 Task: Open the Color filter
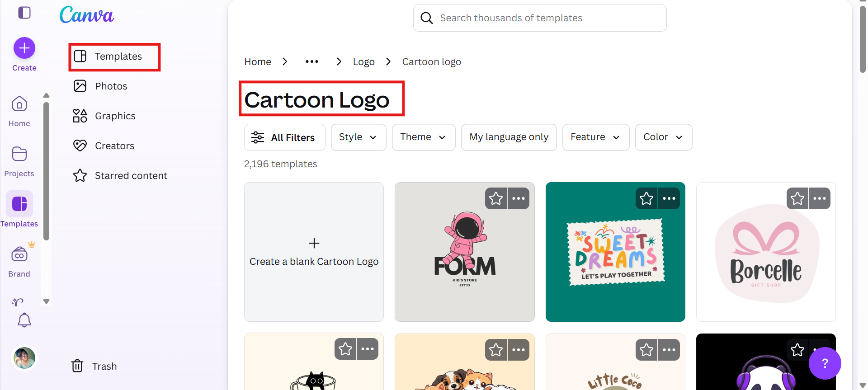pos(663,137)
